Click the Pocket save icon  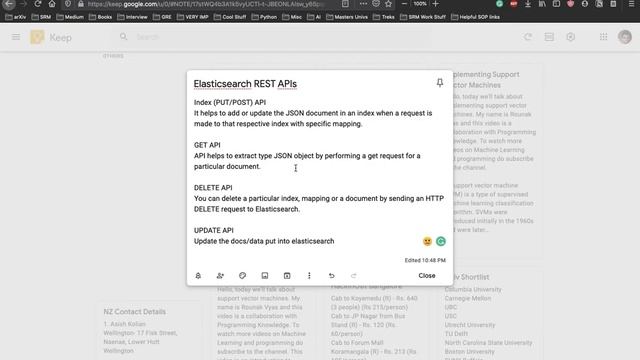pos(376,4)
